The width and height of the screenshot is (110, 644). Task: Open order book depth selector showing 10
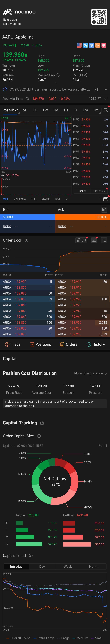(104, 240)
